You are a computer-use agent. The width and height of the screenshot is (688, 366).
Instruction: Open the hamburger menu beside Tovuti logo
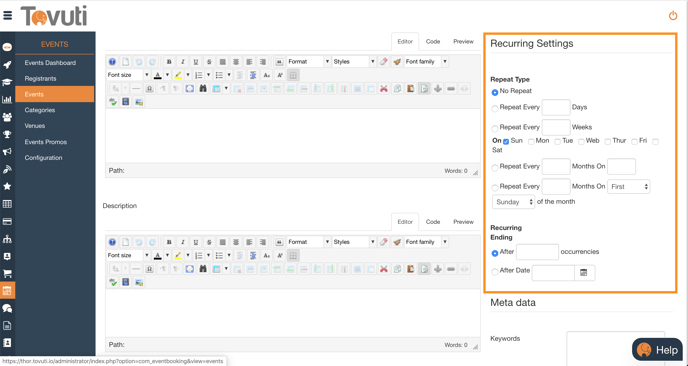tap(7, 16)
